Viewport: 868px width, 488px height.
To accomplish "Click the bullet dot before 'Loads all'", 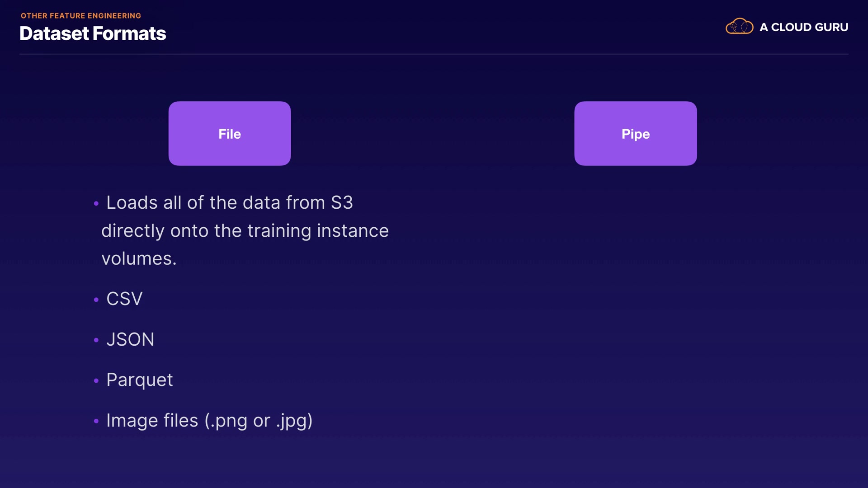I will [96, 204].
